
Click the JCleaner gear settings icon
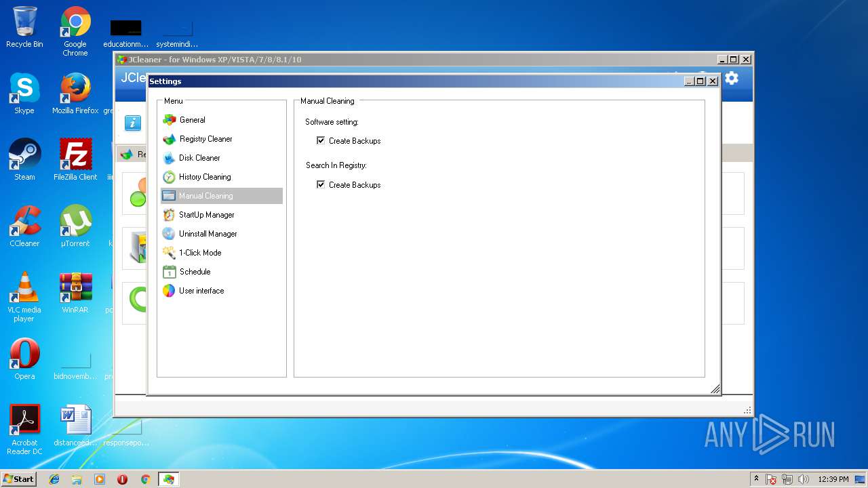click(x=732, y=79)
